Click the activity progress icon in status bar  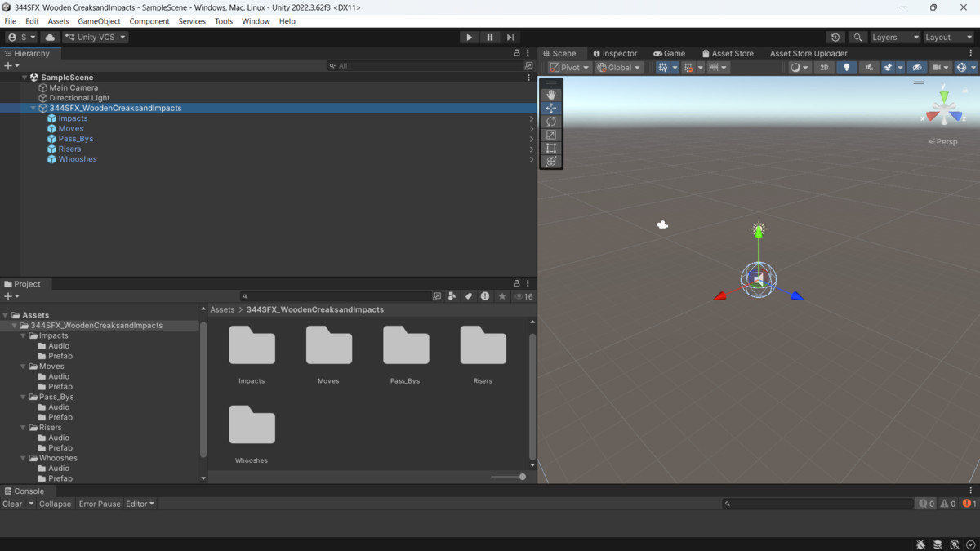[970, 544]
